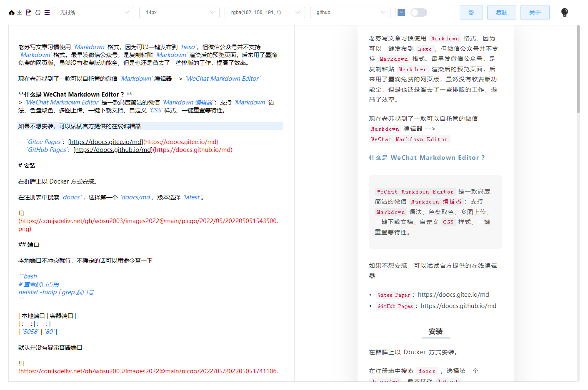This screenshot has height=390, width=588.
Task: Click the editor line "本地端口不冲突就行"
Action: [x=85, y=261]
